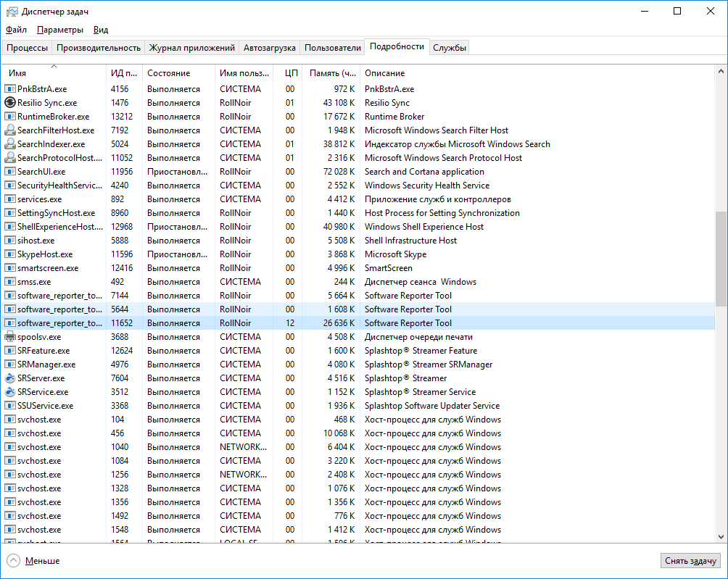Sort by the Имя column header

54,73
